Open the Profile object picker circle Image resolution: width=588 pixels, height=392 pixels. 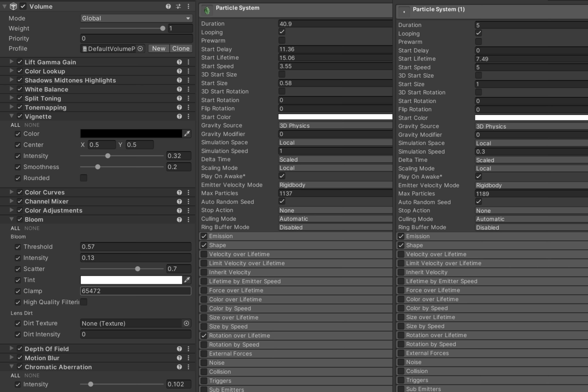140,48
